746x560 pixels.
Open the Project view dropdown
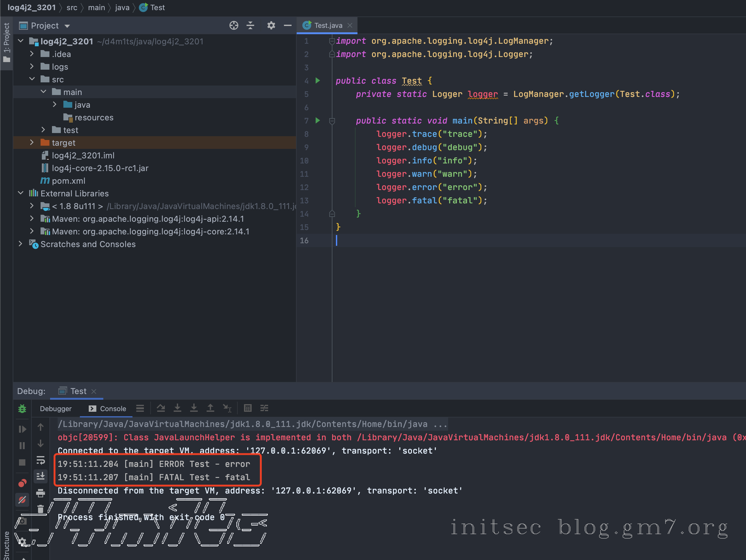pyautogui.click(x=67, y=26)
